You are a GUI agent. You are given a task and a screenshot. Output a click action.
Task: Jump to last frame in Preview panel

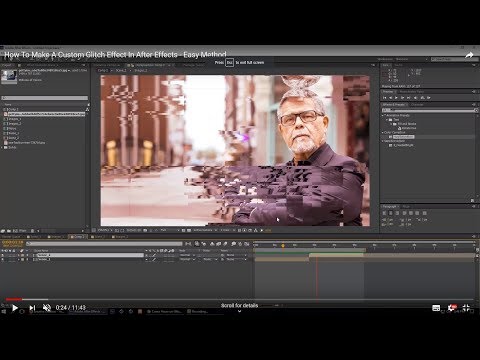[409, 98]
